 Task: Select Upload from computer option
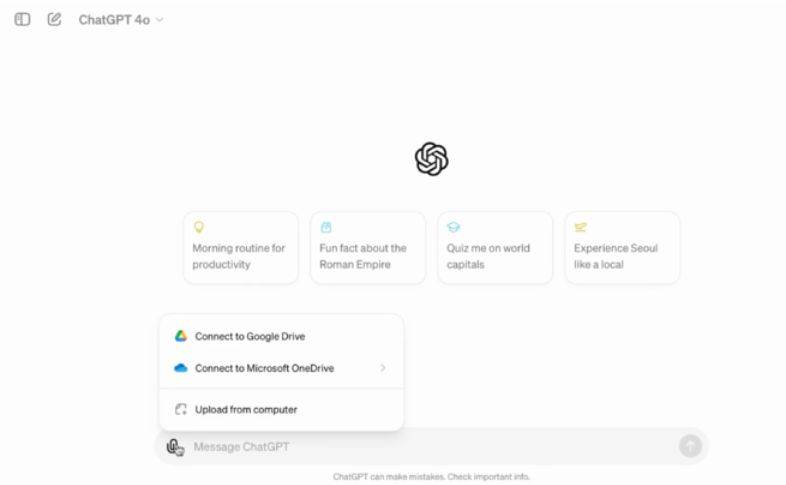tap(246, 409)
